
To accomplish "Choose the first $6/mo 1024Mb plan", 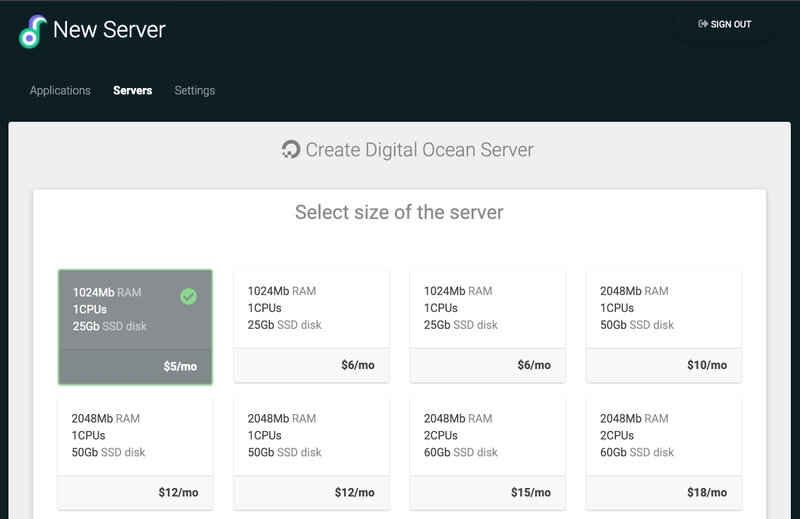I will (311, 326).
